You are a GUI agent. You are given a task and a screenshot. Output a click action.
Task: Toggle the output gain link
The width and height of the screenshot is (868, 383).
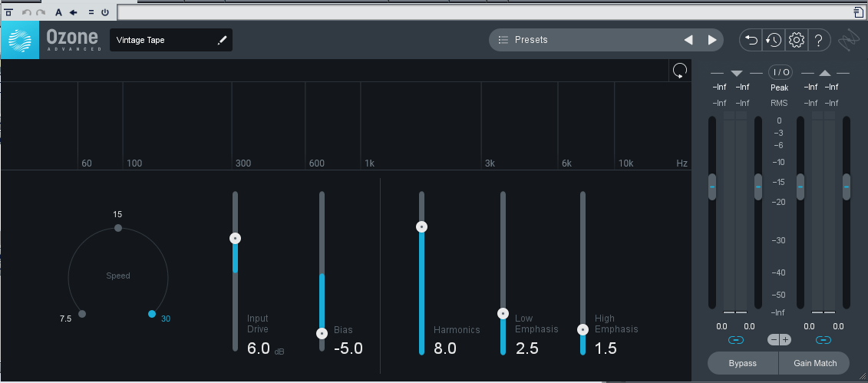pyautogui.click(x=823, y=339)
